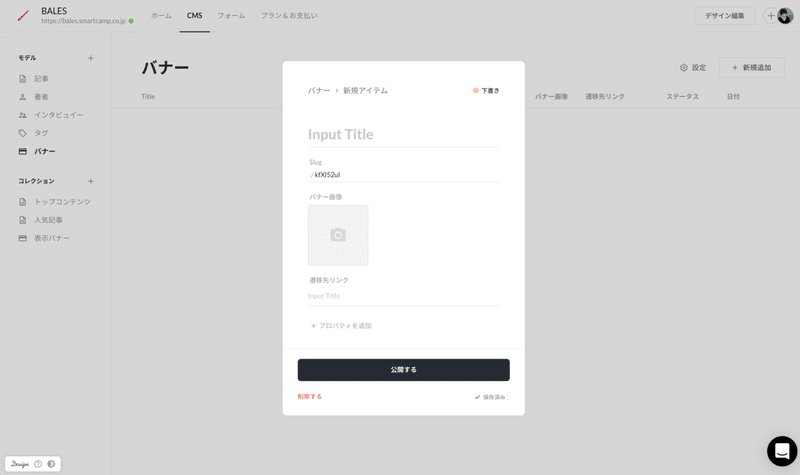Click the camera icon to upload banner image
Image resolution: width=800 pixels, height=475 pixels.
pos(338,235)
